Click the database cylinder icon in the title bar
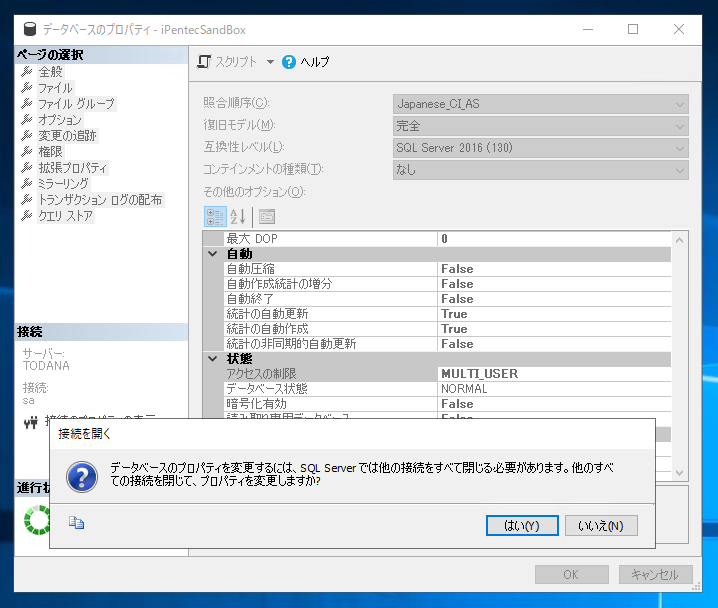This screenshot has width=718, height=608. tap(30, 29)
